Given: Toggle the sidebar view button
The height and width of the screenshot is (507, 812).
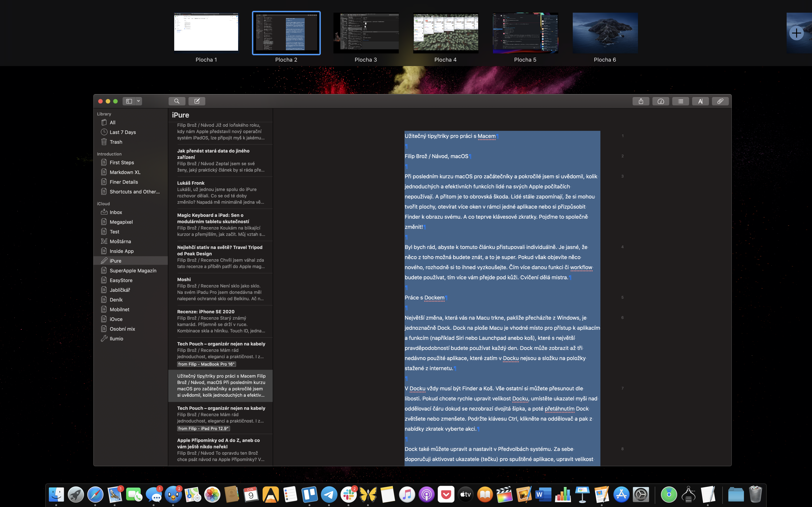Looking at the screenshot, I should coord(129,101).
